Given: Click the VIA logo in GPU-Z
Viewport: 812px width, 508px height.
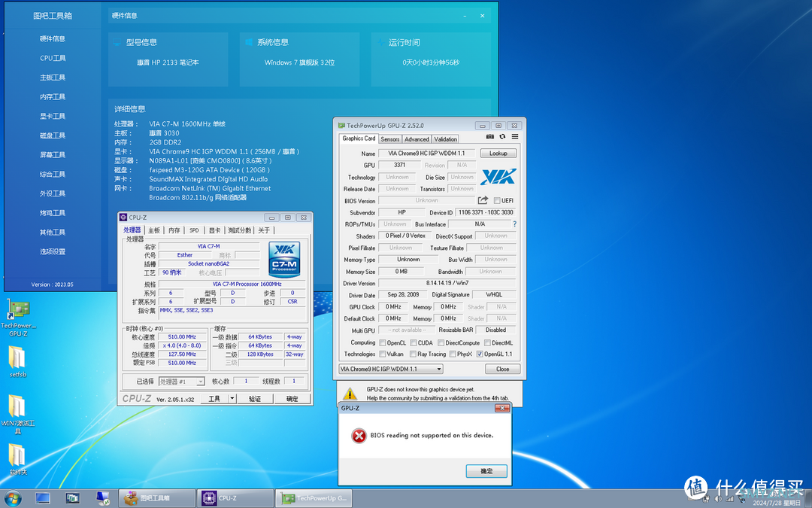Looking at the screenshot, I should tap(498, 177).
